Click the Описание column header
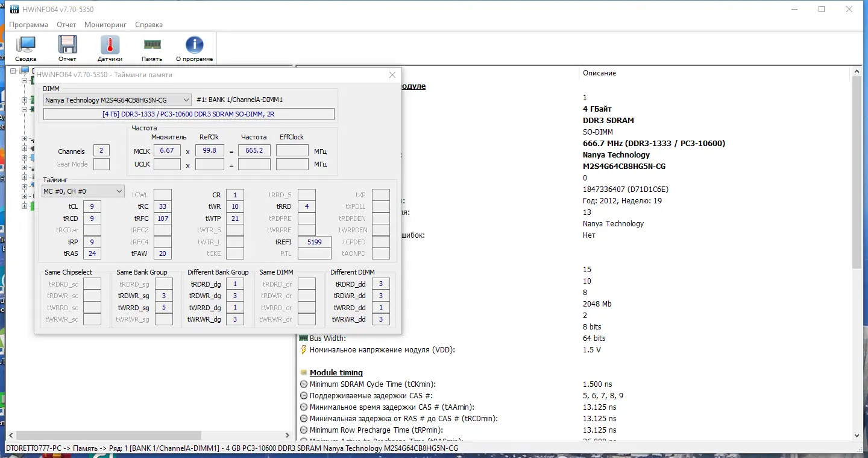 click(599, 73)
